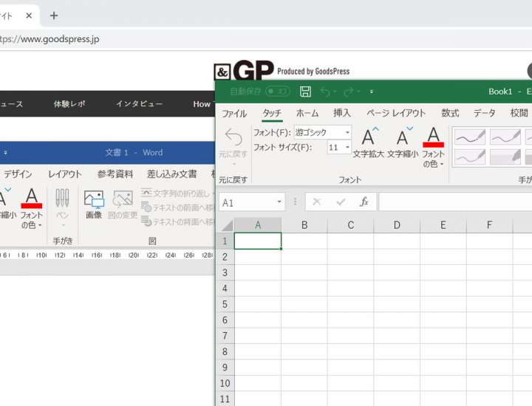The image size is (532, 406).
Task: Switch to the タッチ tab in Excel
Action: tap(272, 113)
